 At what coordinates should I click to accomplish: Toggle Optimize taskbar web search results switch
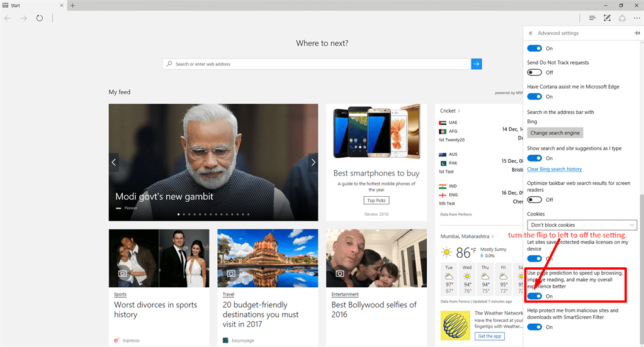click(534, 200)
